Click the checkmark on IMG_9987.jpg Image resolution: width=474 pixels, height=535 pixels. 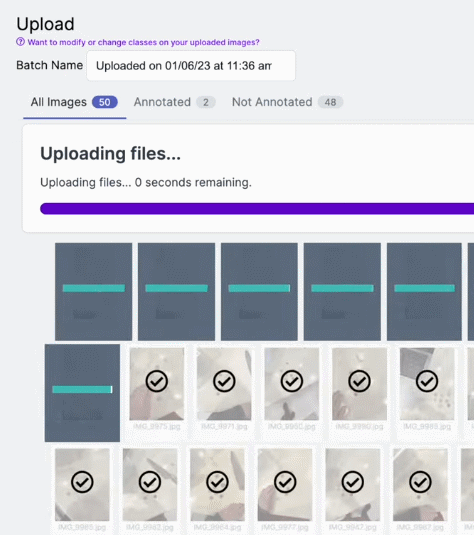420,482
